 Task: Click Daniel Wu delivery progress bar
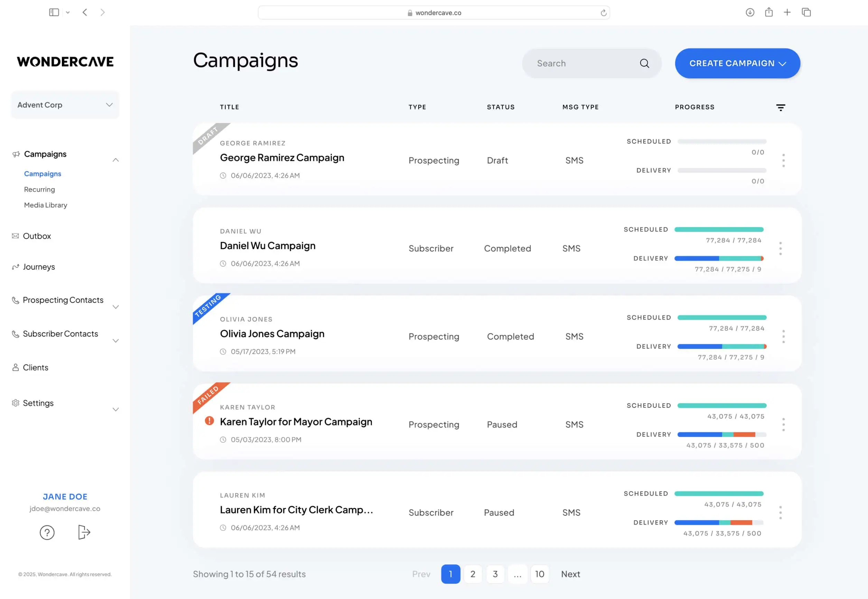coord(719,259)
